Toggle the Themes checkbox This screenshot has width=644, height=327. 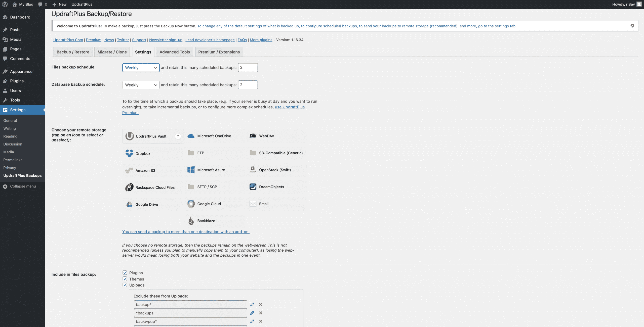coord(125,279)
